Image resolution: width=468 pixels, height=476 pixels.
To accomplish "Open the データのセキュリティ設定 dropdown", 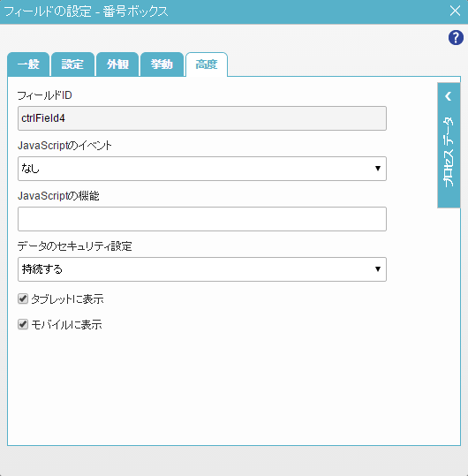I will 202,269.
